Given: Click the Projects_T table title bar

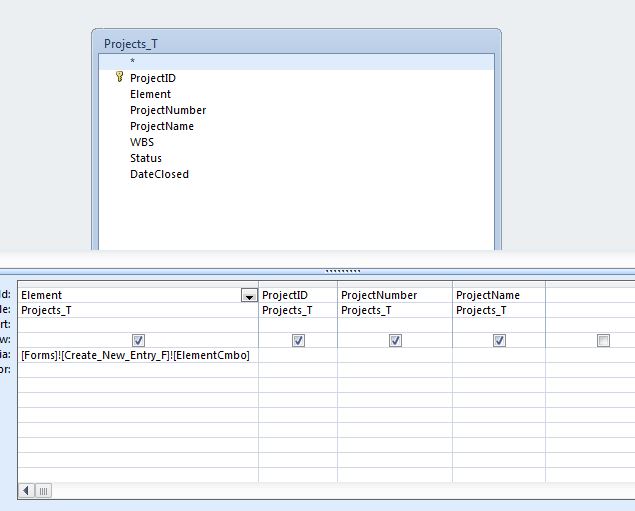Looking at the screenshot, I should coord(296,43).
